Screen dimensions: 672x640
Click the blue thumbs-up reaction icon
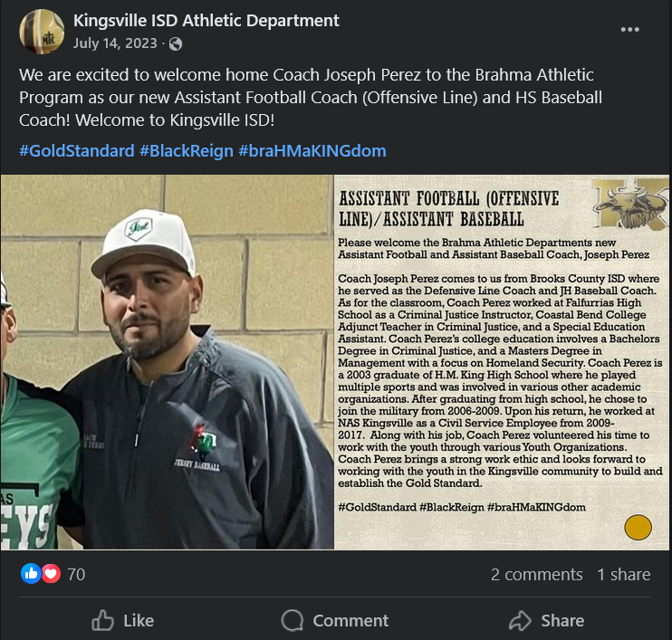(x=31, y=574)
